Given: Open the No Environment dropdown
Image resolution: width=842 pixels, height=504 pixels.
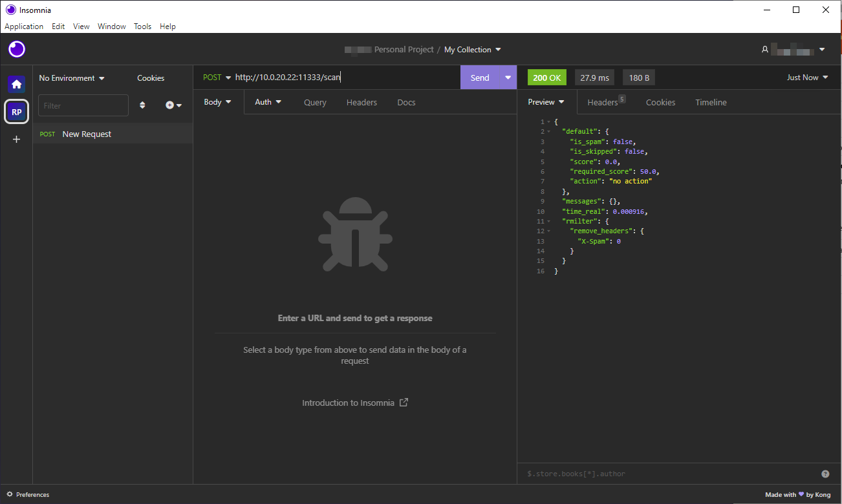Looking at the screenshot, I should [x=71, y=78].
